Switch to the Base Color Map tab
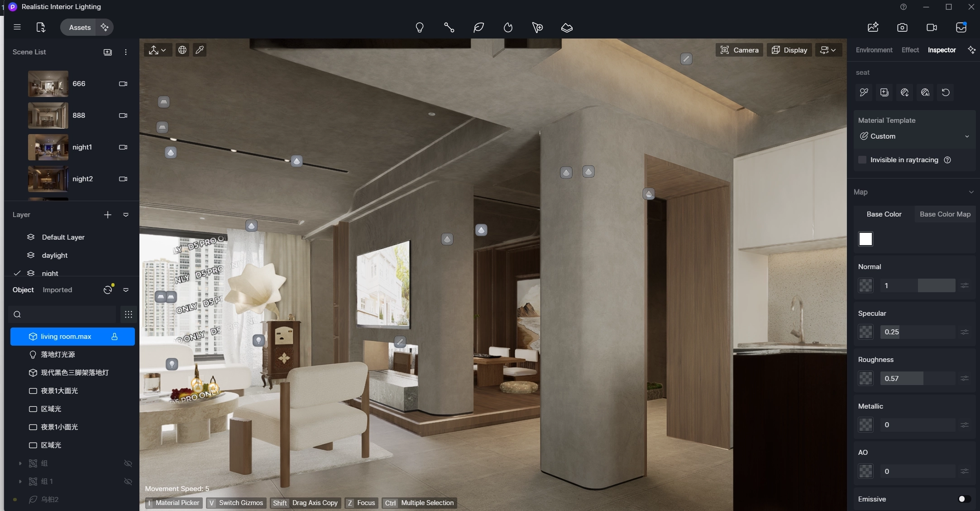The width and height of the screenshot is (980, 511). coord(945,214)
